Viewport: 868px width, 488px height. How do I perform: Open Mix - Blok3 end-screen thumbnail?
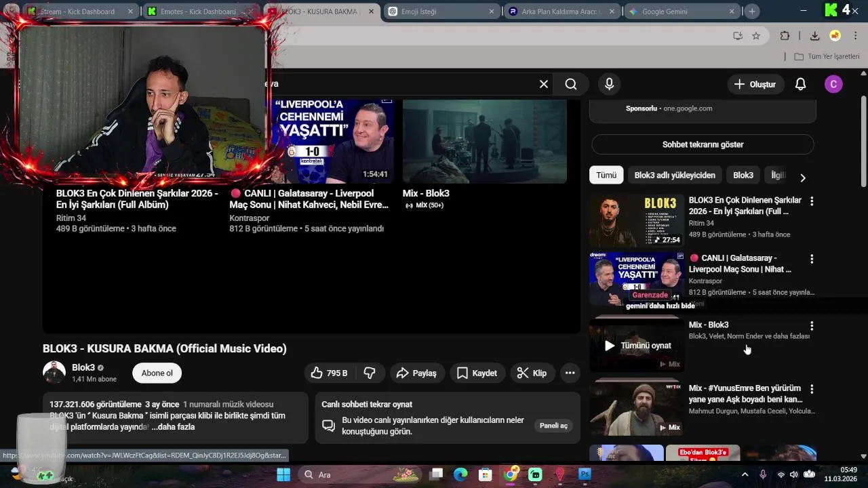[x=484, y=141]
